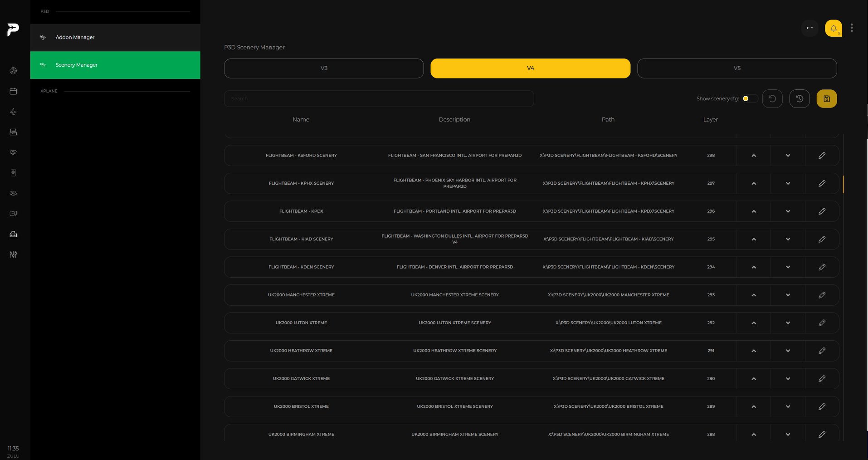Edit the Flightbeam KPHX Scenery entry
Viewport: 868px width, 460px height.
822,183
